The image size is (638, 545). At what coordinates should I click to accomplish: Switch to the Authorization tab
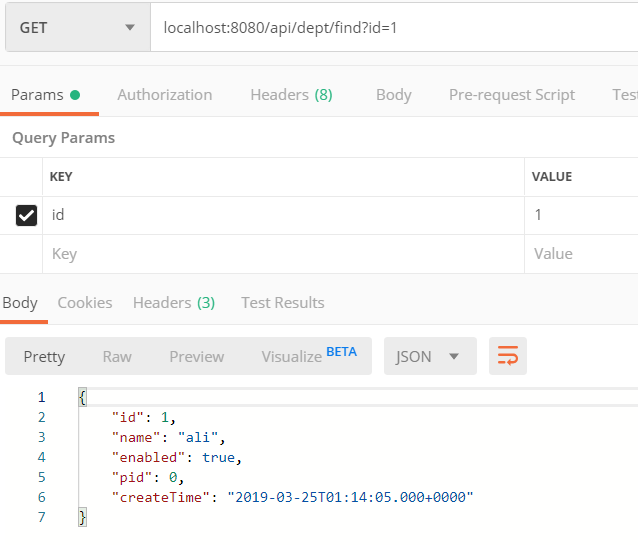click(165, 95)
